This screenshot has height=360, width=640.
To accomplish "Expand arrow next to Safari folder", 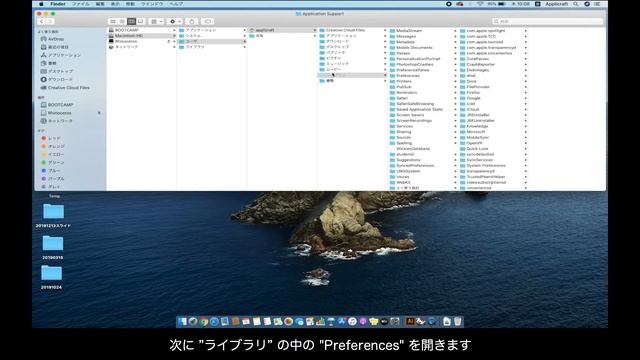I will point(455,98).
